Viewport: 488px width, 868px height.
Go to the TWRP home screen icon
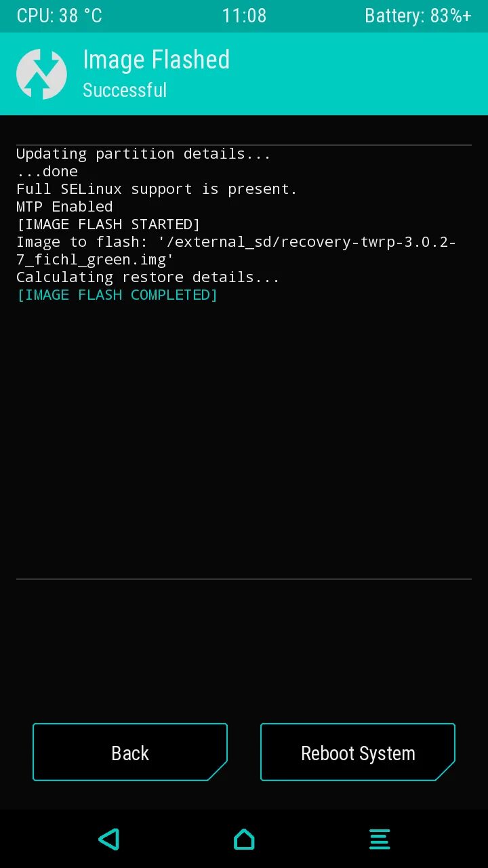(244, 839)
